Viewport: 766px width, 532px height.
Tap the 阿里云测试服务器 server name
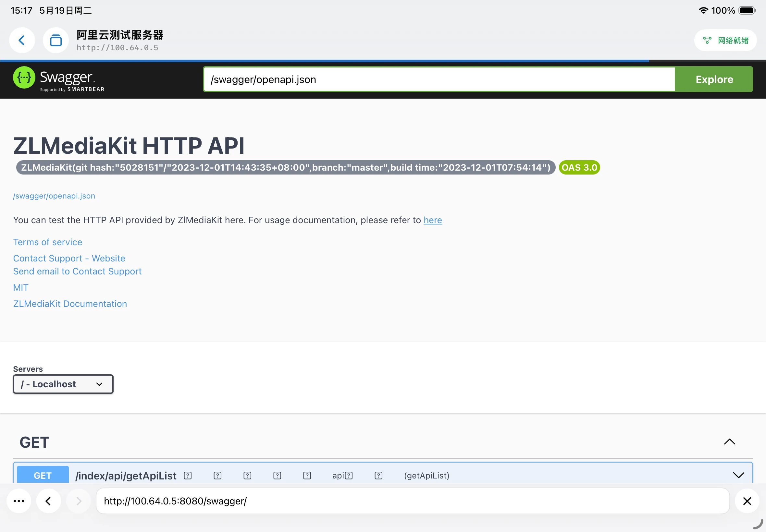click(x=120, y=35)
